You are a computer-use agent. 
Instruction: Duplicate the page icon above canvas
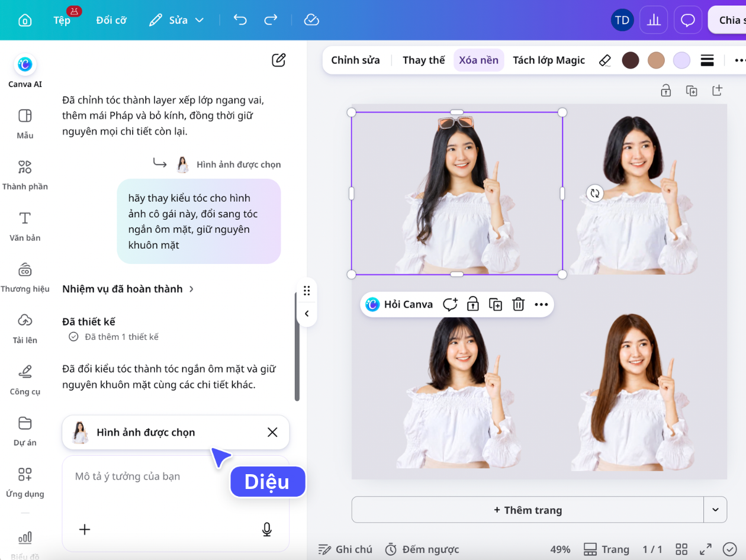pos(692,91)
